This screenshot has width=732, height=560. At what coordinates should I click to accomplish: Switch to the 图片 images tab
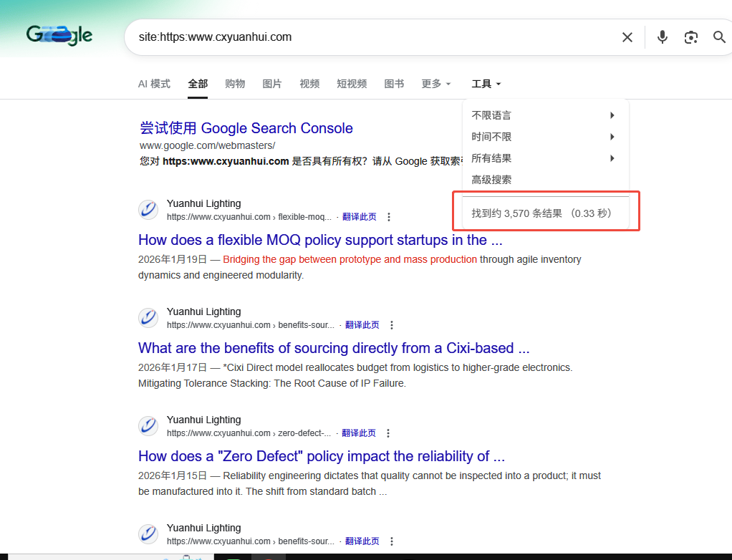(x=272, y=84)
